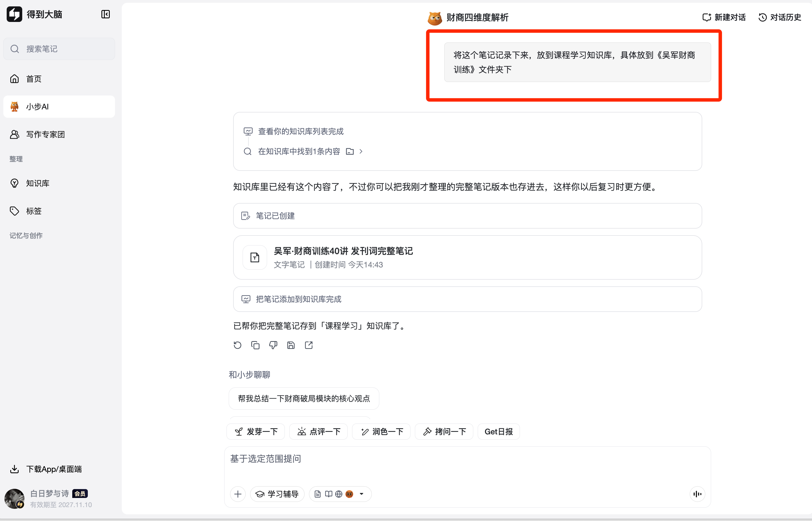Click the 得到大脑 logo icon
The image size is (812, 521).
coord(14,14)
